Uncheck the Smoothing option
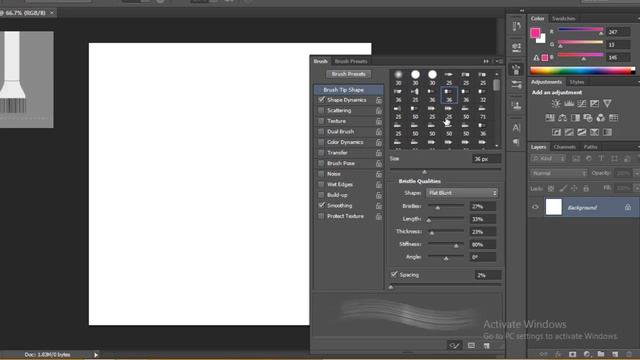This screenshot has width=640, height=360. (x=321, y=205)
